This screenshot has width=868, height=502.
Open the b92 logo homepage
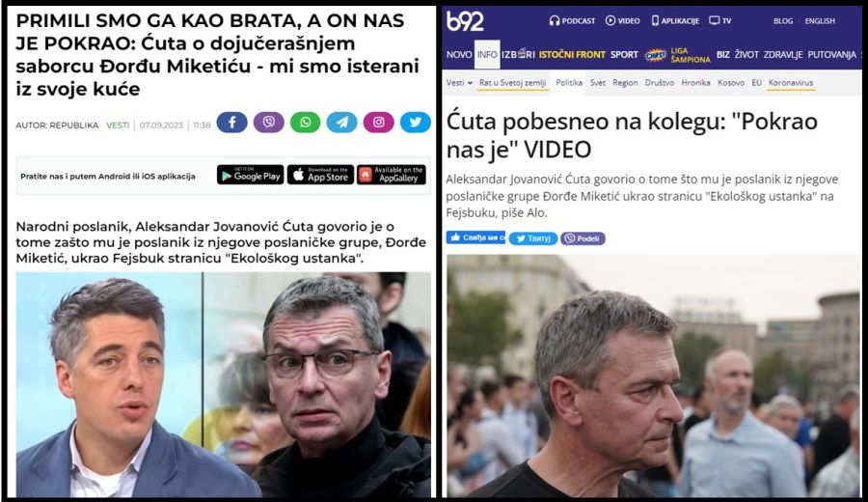(x=465, y=21)
